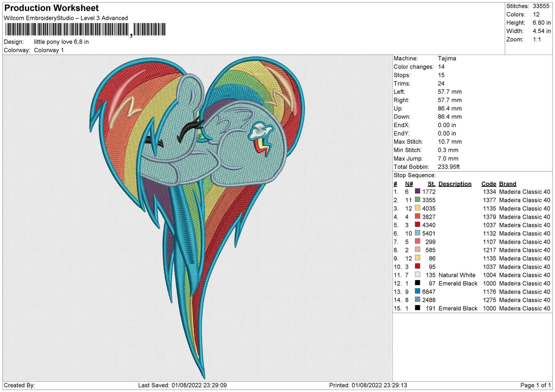Select the Colors value 12

(x=536, y=14)
